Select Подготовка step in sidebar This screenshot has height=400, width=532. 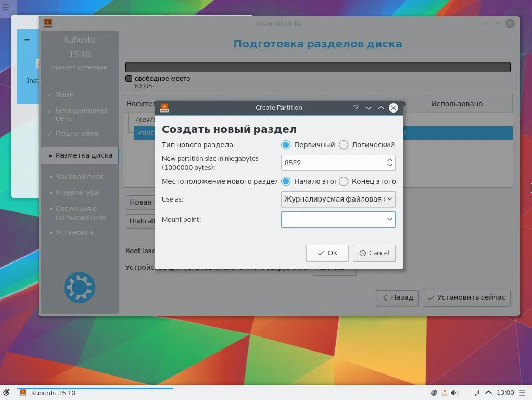(77, 133)
